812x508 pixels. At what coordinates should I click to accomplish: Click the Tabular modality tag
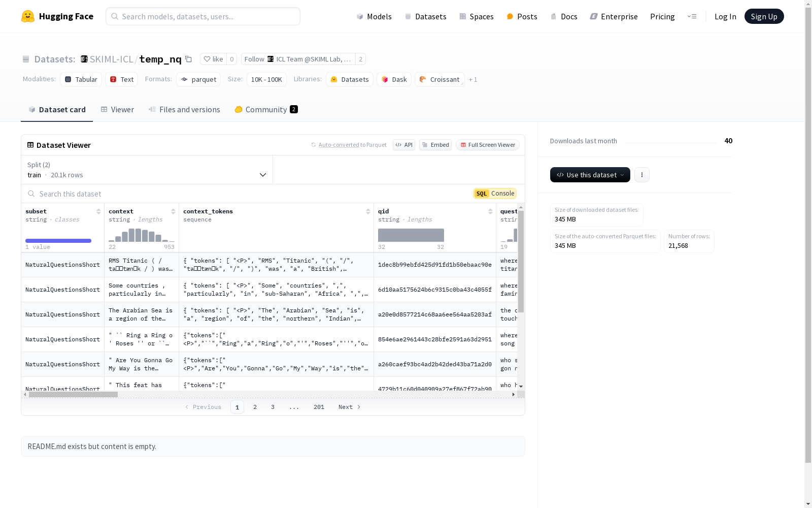(81, 79)
